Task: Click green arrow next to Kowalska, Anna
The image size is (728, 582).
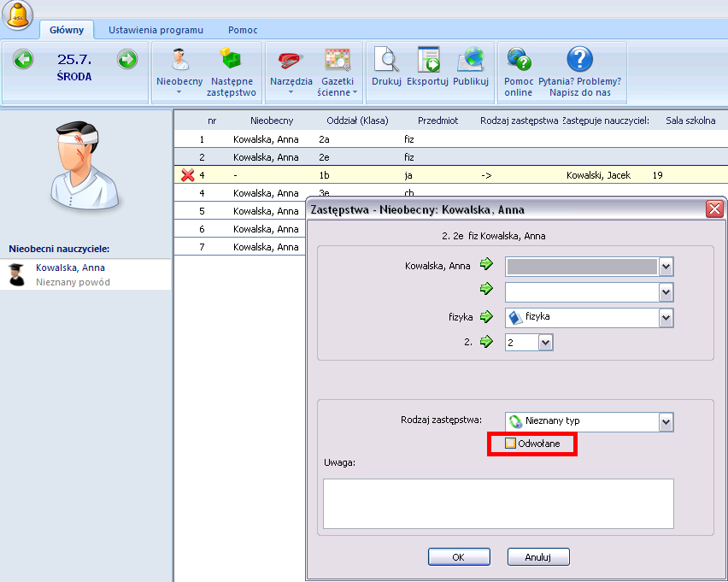Action: [486, 264]
